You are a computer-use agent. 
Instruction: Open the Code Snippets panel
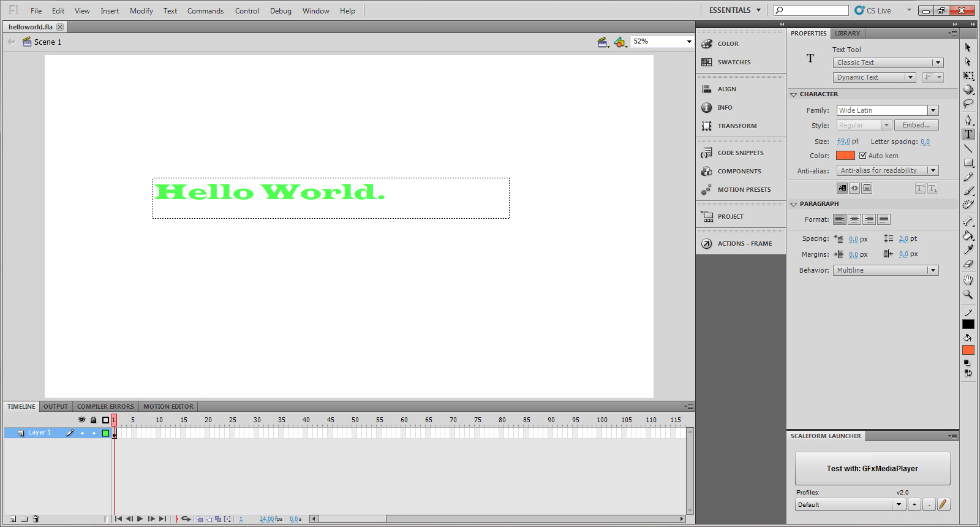740,153
